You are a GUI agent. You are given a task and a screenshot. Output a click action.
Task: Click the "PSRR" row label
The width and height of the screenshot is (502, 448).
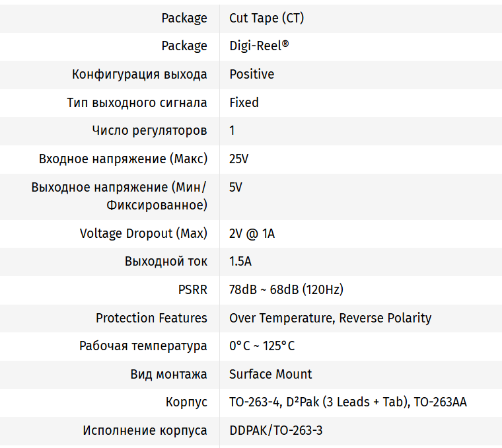pos(193,289)
